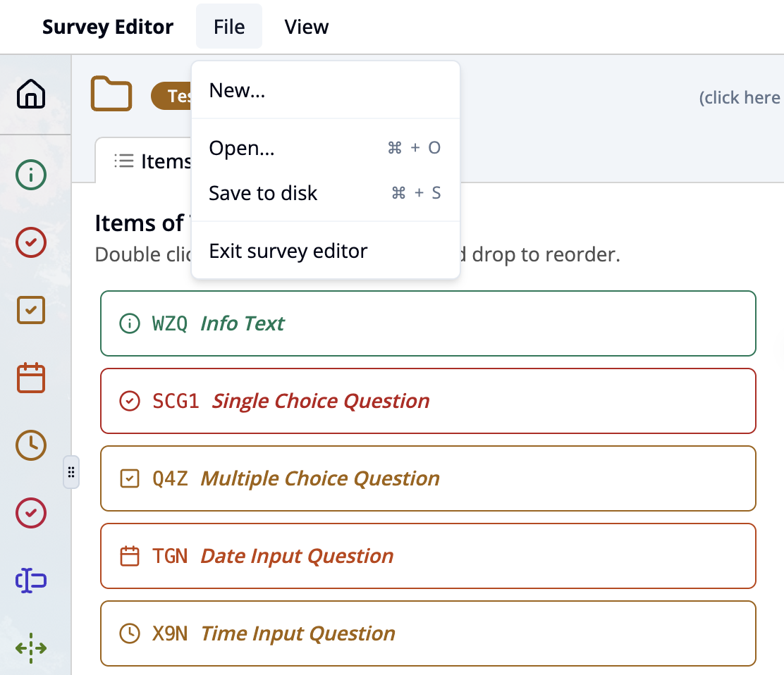Click the circle-check icon on SCG1 row

(x=130, y=401)
